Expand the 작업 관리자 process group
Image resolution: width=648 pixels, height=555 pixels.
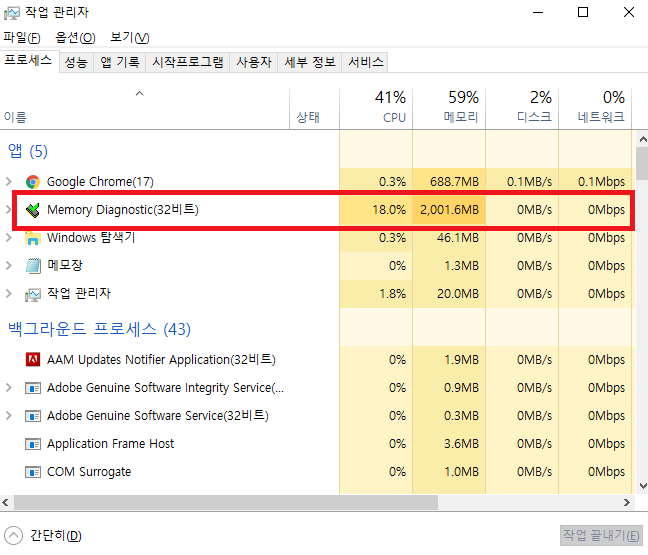8,293
